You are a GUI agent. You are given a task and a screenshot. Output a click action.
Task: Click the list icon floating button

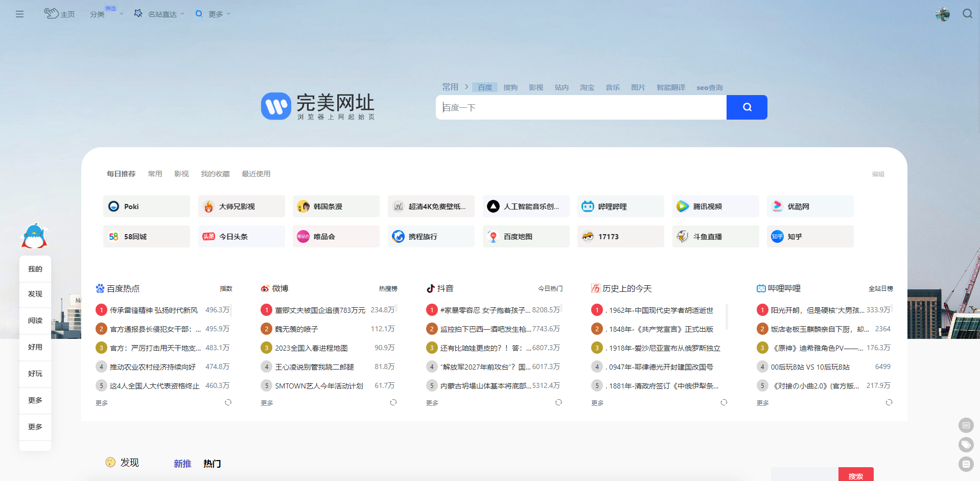[x=966, y=425]
